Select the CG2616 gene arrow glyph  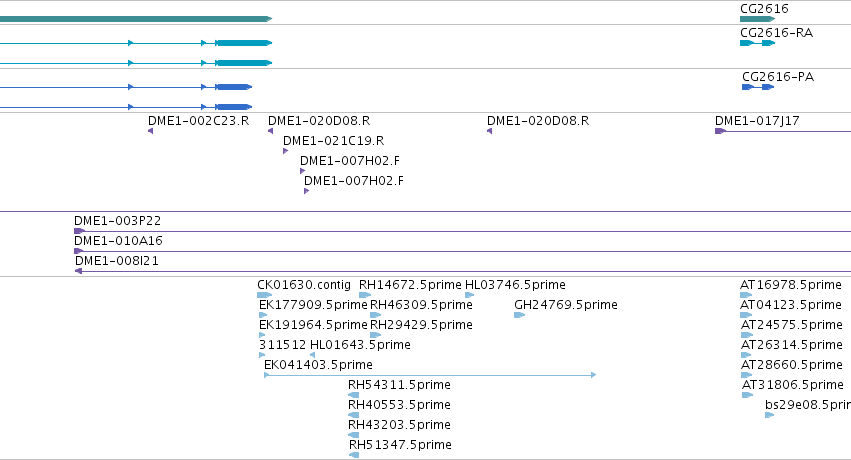coord(757,19)
